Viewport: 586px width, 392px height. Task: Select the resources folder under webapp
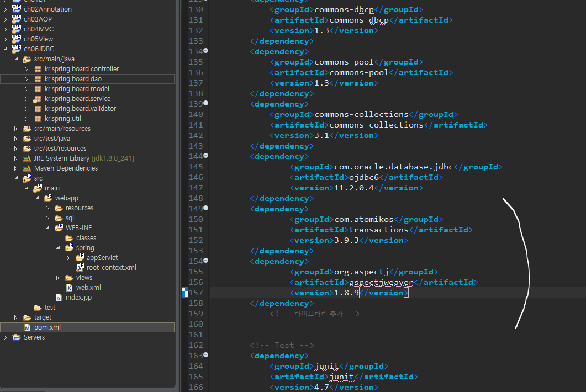(x=79, y=208)
